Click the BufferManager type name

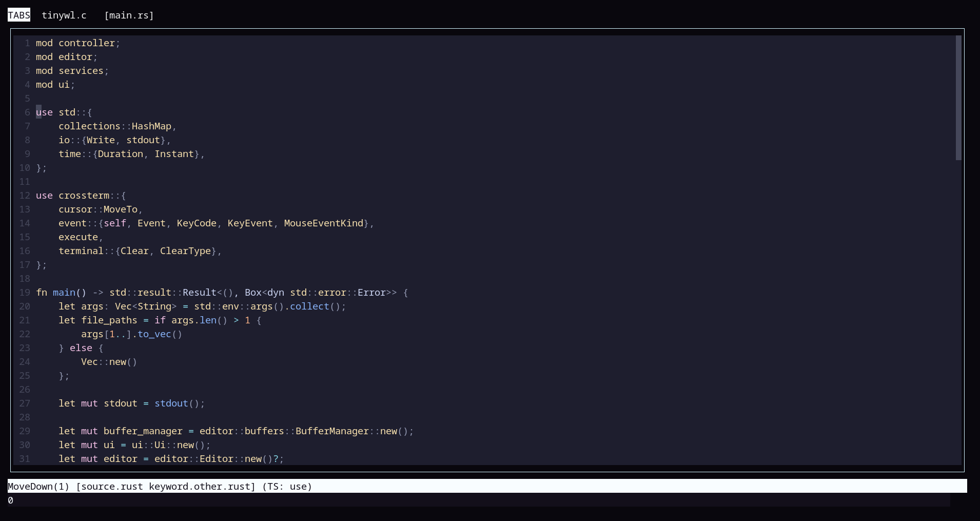332,431
